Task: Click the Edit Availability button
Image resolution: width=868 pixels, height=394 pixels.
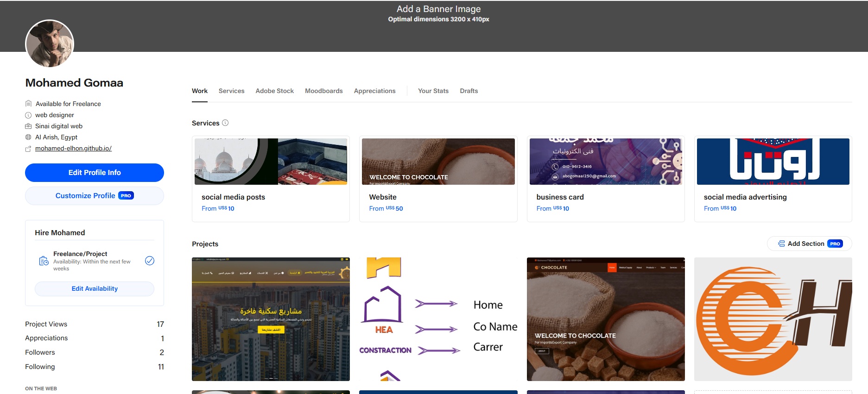Action: pos(95,288)
